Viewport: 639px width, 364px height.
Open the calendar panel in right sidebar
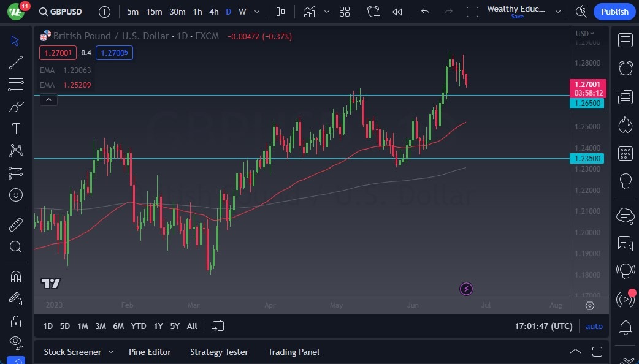626,153
